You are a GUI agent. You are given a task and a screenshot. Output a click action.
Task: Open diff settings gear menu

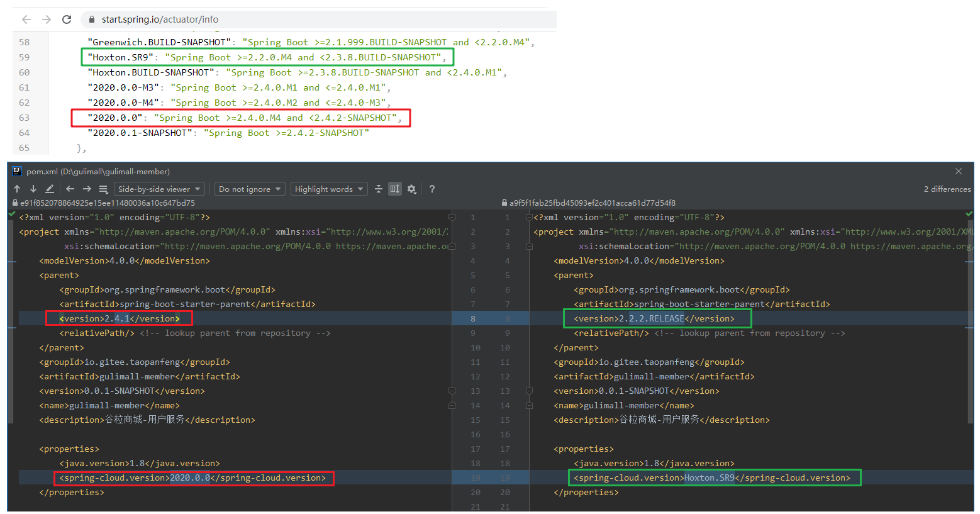(x=412, y=189)
